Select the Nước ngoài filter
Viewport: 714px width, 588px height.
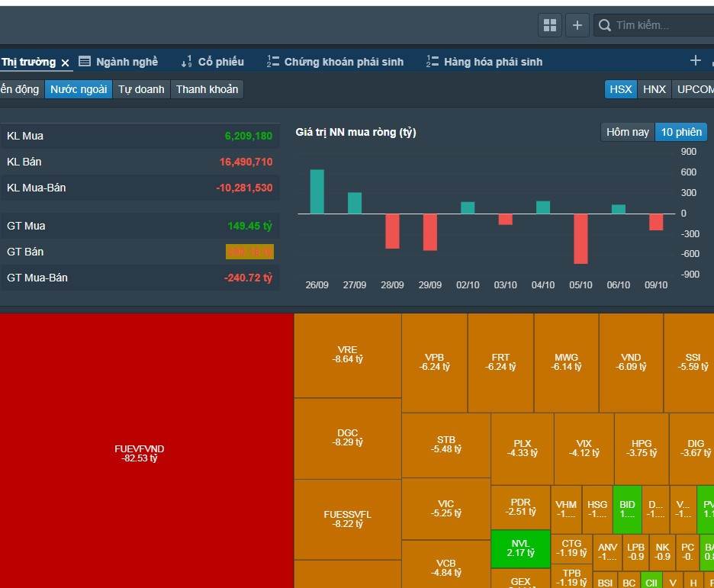click(x=79, y=89)
